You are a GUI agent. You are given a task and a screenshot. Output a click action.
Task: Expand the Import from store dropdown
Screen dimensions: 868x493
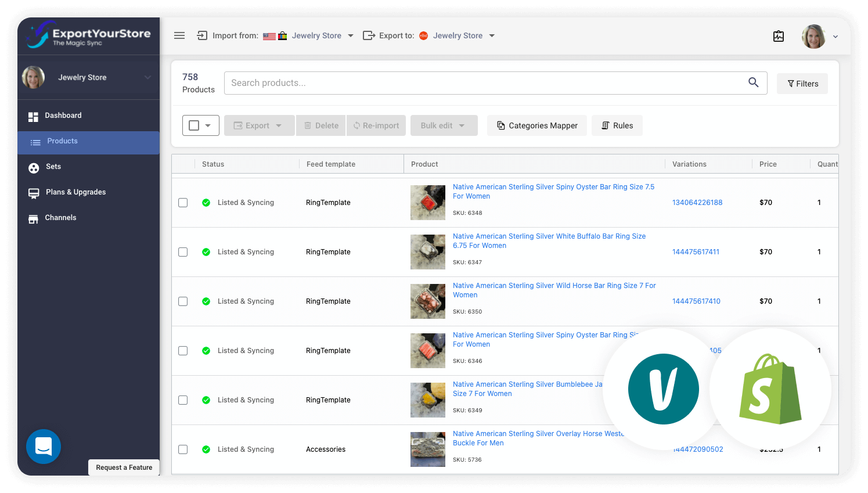tap(351, 35)
